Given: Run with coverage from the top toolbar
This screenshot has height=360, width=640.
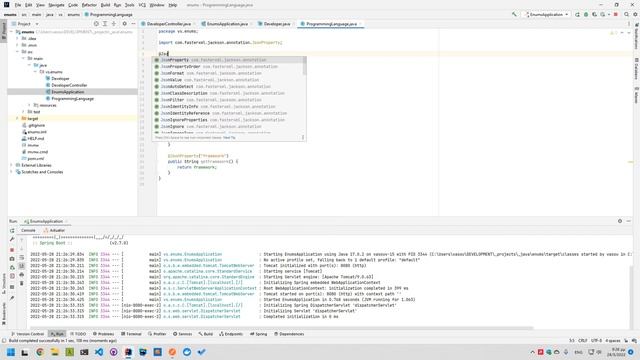Looking at the screenshot, I should click(x=594, y=14).
